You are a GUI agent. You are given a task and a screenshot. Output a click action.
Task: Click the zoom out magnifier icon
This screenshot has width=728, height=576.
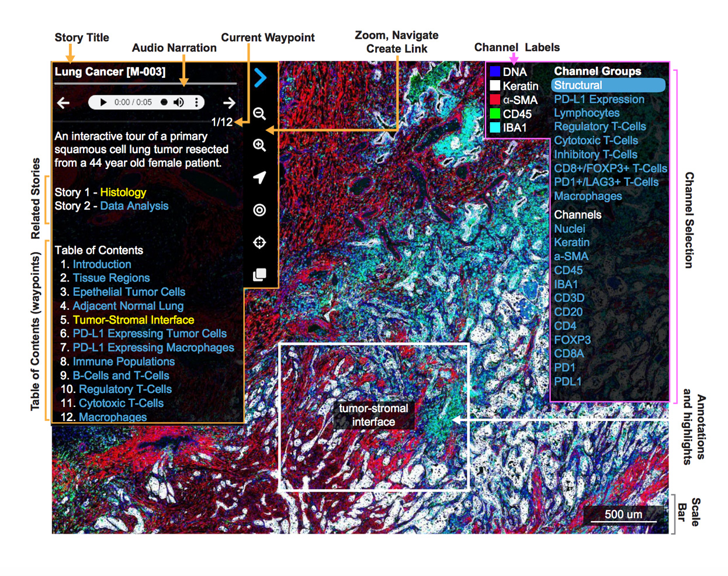click(x=259, y=113)
